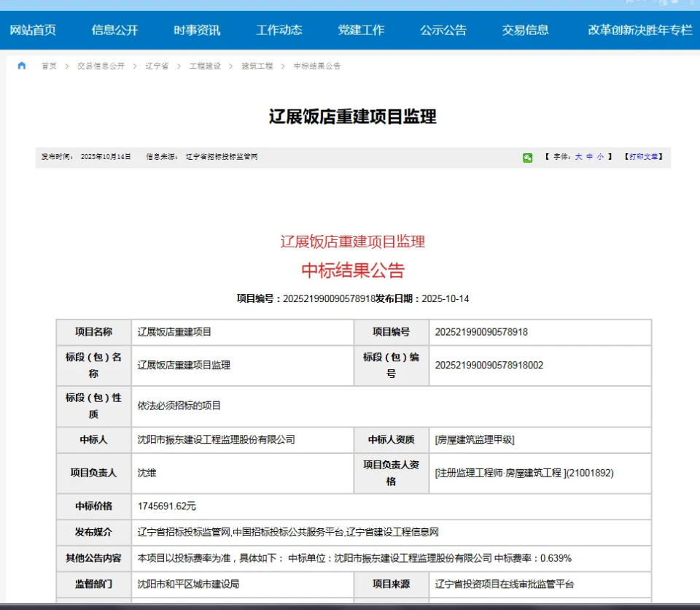Open the 交易信息 menu item
The image size is (700, 610).
pyautogui.click(x=526, y=30)
